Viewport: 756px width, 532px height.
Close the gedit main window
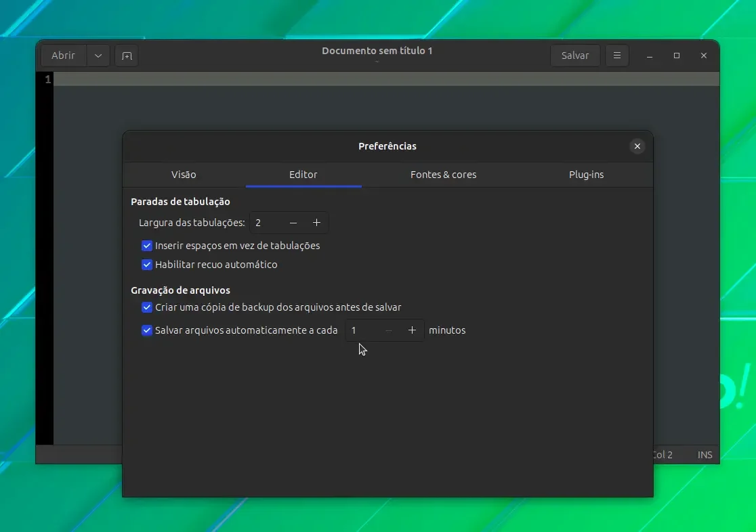(x=703, y=56)
